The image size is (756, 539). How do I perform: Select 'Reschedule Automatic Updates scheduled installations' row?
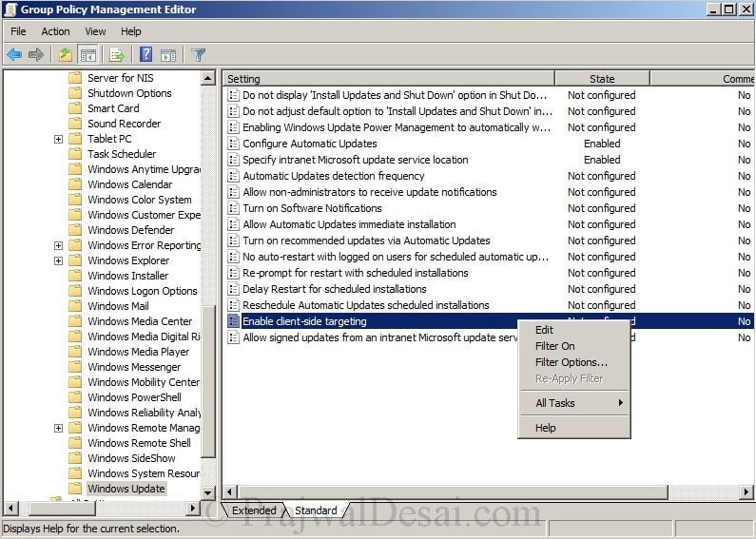366,305
